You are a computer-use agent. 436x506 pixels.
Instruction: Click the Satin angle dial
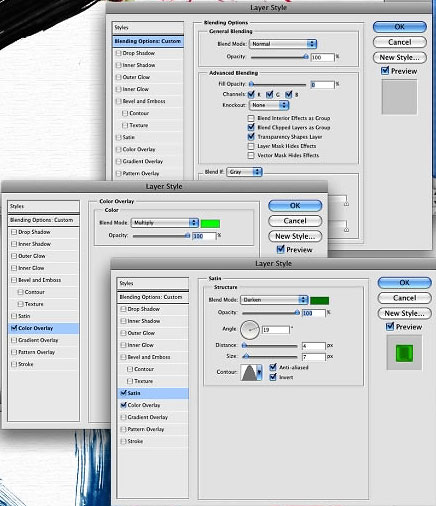pyautogui.click(x=249, y=330)
